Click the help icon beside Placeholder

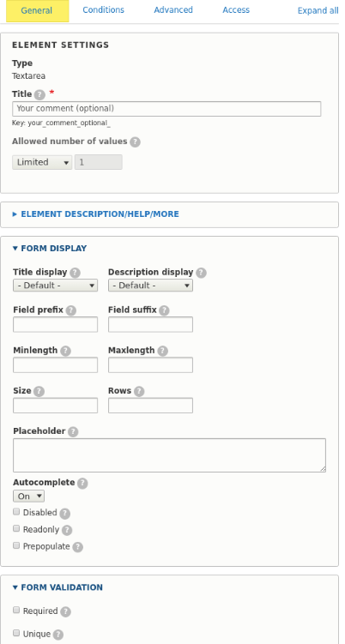coord(73,431)
